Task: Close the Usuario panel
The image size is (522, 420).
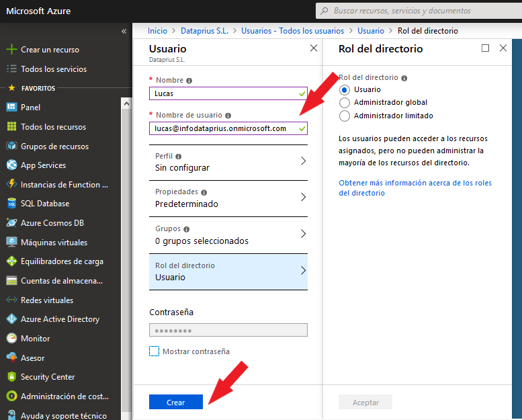Action: [x=313, y=48]
